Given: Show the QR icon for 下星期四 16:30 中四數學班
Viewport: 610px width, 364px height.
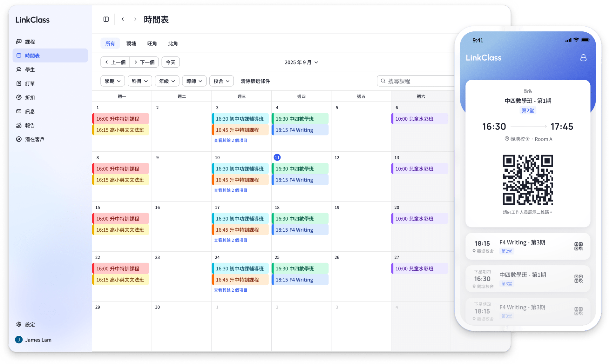Looking at the screenshot, I should (578, 279).
